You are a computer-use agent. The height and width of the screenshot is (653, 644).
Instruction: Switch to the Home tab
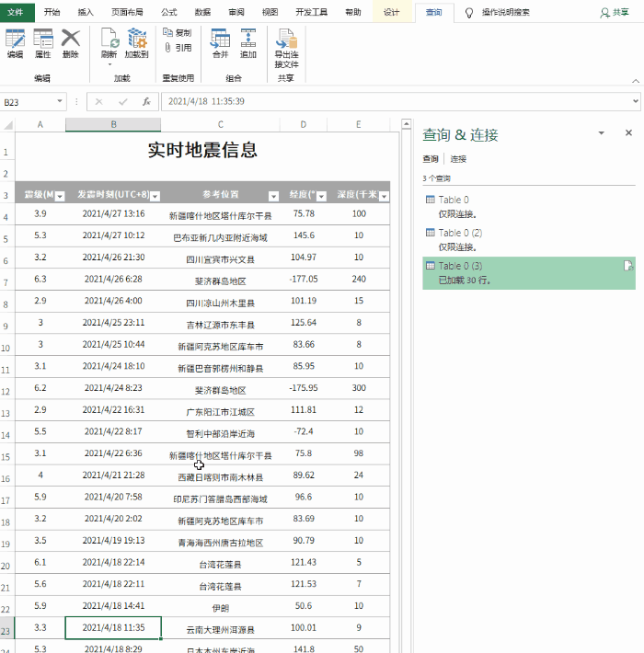click(x=52, y=12)
